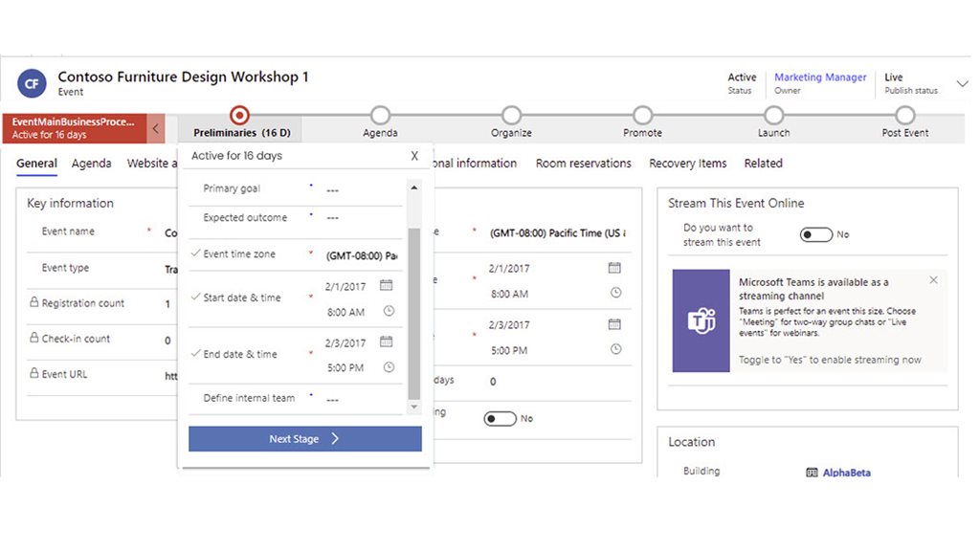Expand the header details chevron
Viewport: 980px width, 551px height.
963,84
